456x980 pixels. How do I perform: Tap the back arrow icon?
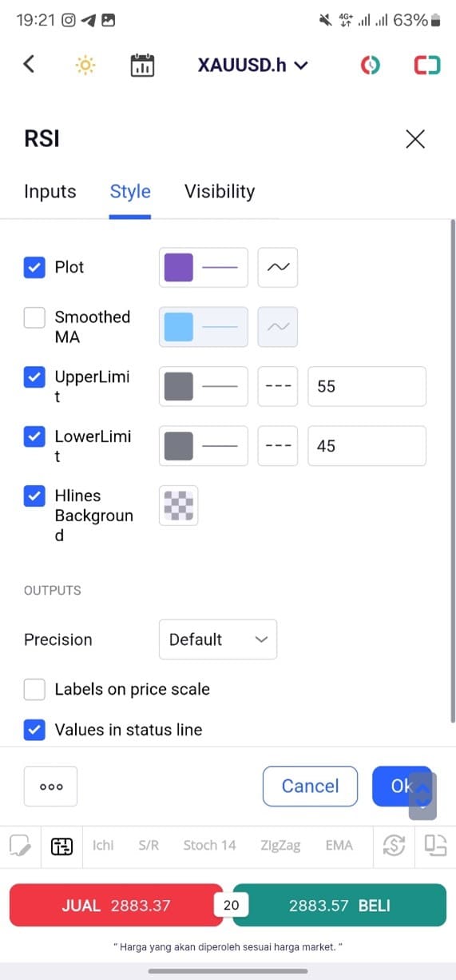coord(29,64)
